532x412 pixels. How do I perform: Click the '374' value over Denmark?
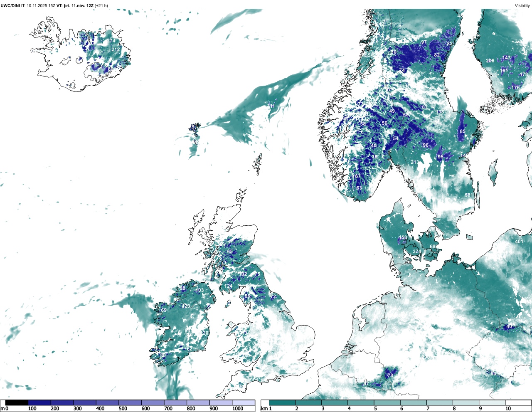(x=417, y=252)
